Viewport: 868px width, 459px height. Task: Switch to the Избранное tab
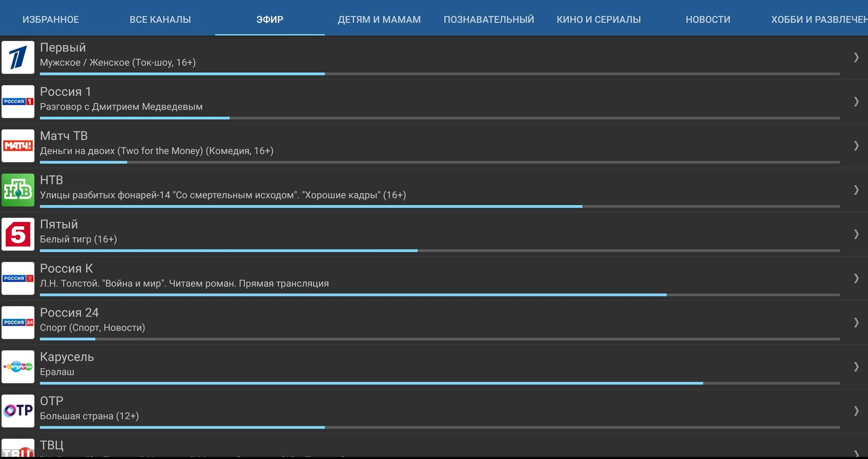click(x=50, y=19)
